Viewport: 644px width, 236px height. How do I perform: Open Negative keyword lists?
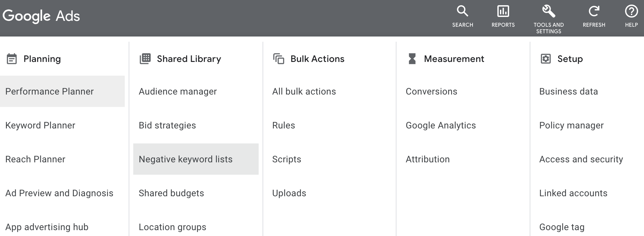coord(196,159)
